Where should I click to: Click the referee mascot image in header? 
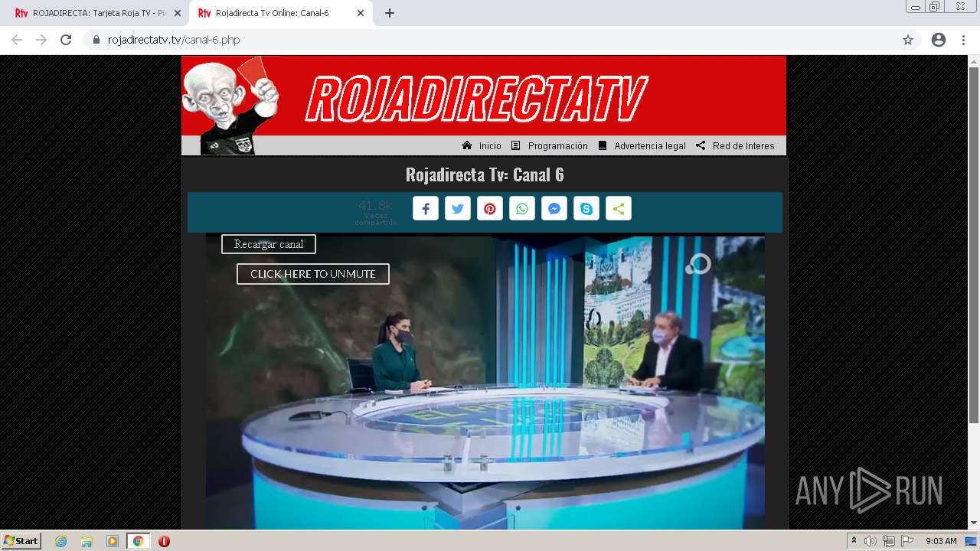pos(231,106)
